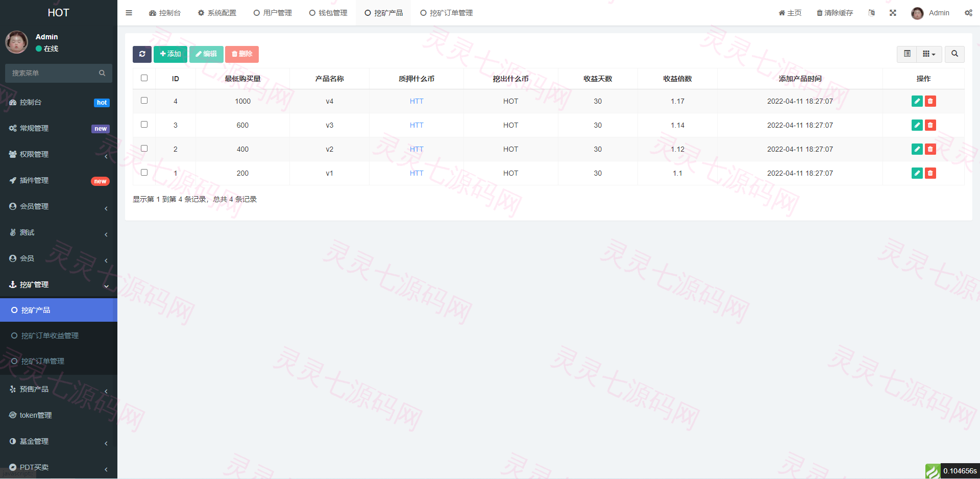Viewport: 980px width, 479px height.
Task: Delete product v2 with trash icon
Action: (930, 149)
